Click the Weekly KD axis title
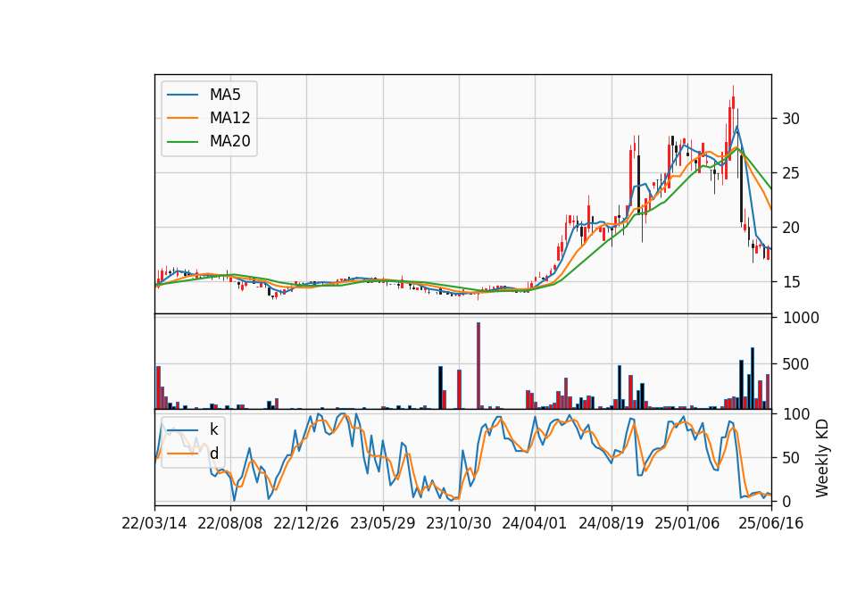The width and height of the screenshot is (857, 616). pyautogui.click(x=822, y=458)
